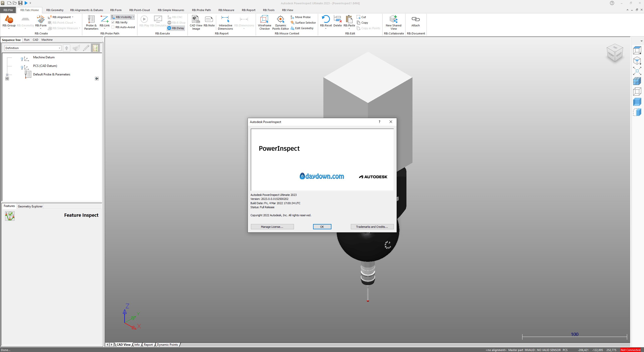Click the Manage License... button
The width and height of the screenshot is (644, 352).
(272, 227)
